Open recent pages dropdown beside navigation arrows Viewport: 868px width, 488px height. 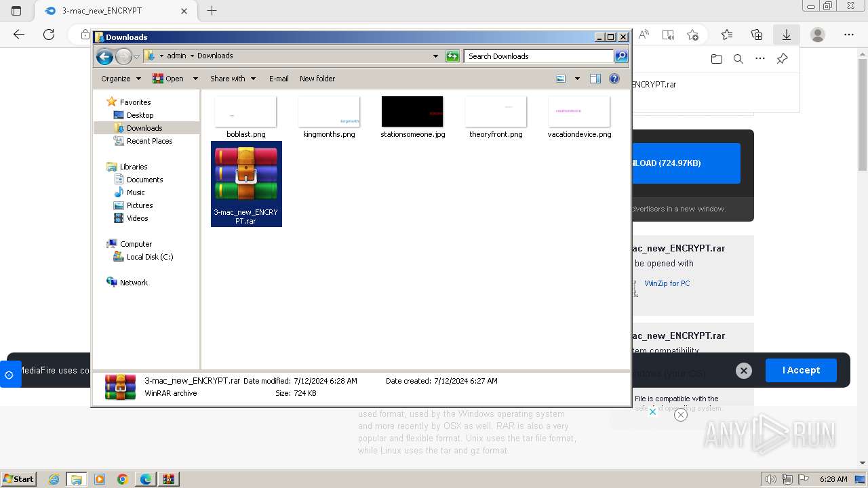(136, 57)
